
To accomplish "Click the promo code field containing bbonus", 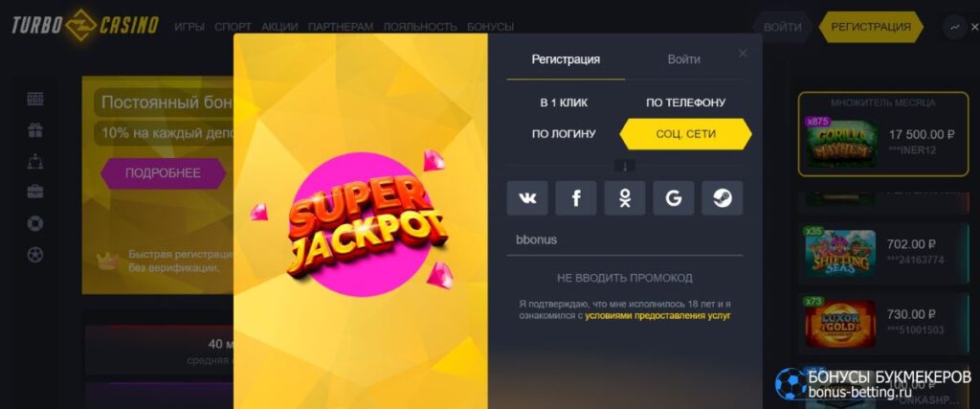I will pos(625,240).
